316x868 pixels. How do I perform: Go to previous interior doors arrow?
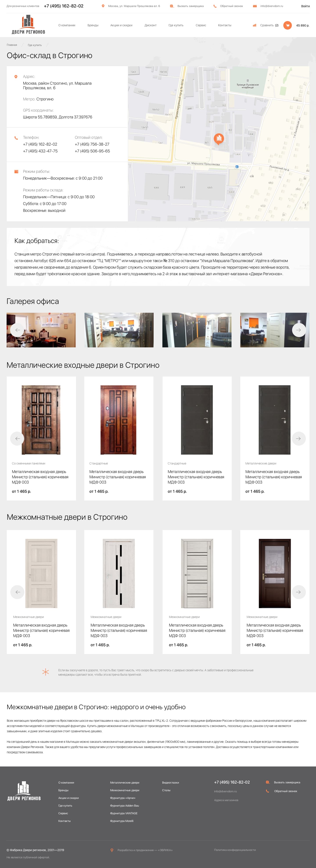coord(17,592)
